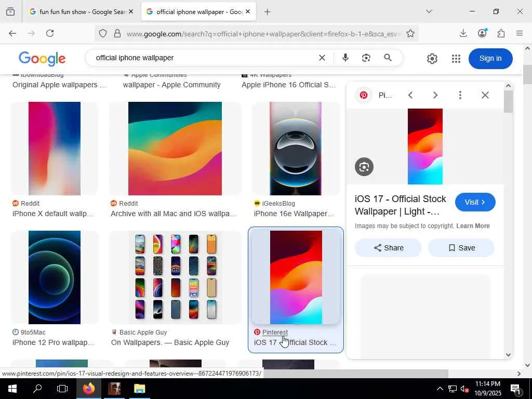This screenshot has height=399, width=532.
Task: Open Pinterest source icon in preview header
Action: pos(364,95)
